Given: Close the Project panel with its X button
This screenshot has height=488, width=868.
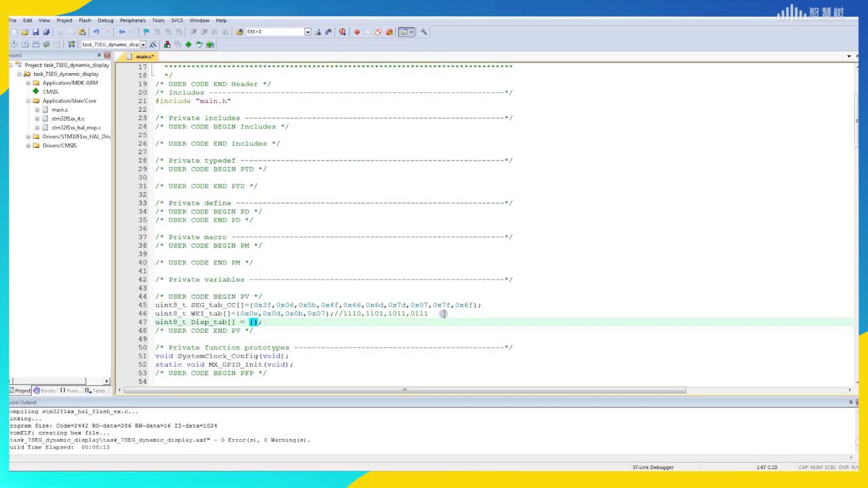Looking at the screenshot, I should [x=107, y=55].
